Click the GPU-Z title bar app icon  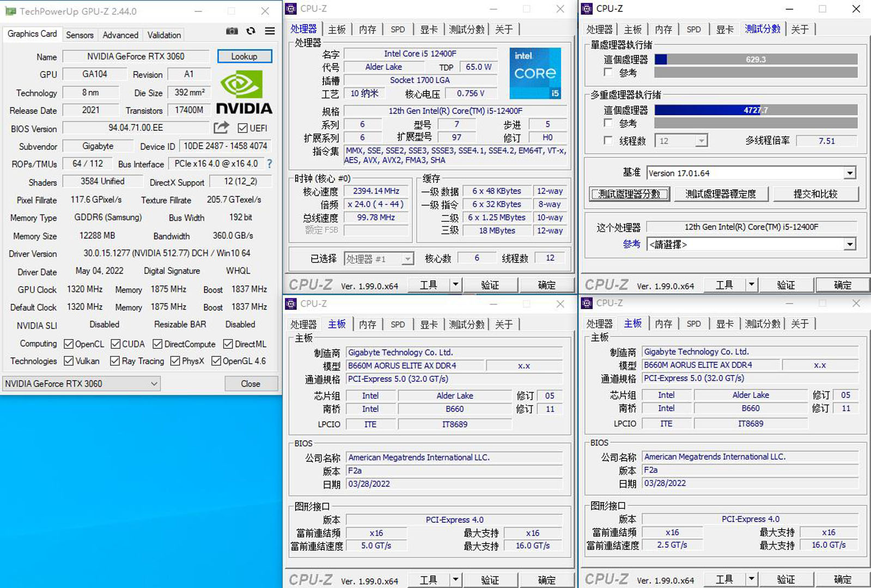click(x=11, y=11)
